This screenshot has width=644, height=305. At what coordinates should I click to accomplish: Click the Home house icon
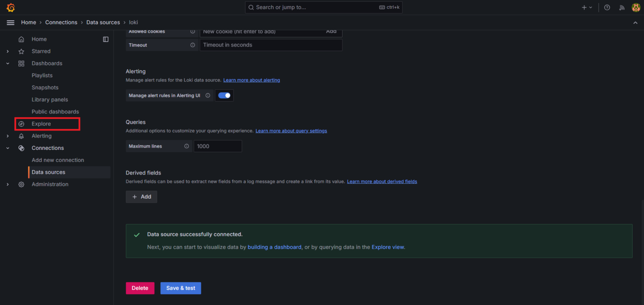tap(21, 39)
